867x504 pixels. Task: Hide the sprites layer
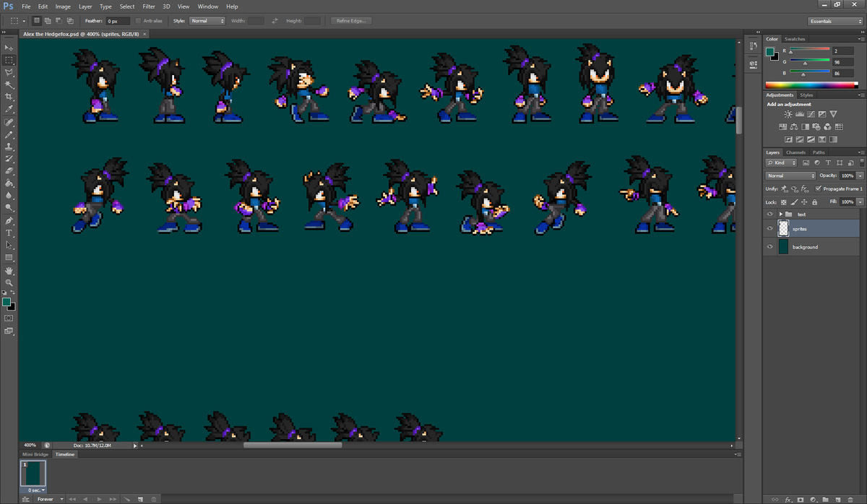tap(769, 228)
